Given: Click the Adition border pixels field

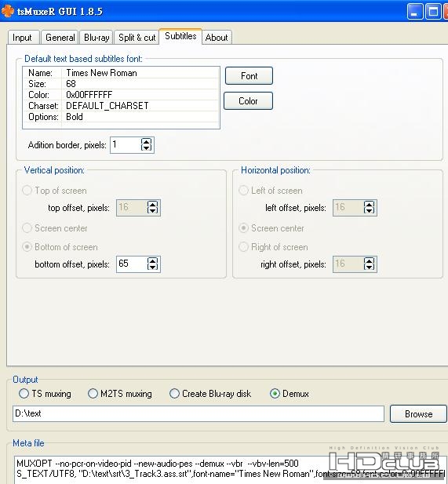Looking at the screenshot, I should click(126, 144).
